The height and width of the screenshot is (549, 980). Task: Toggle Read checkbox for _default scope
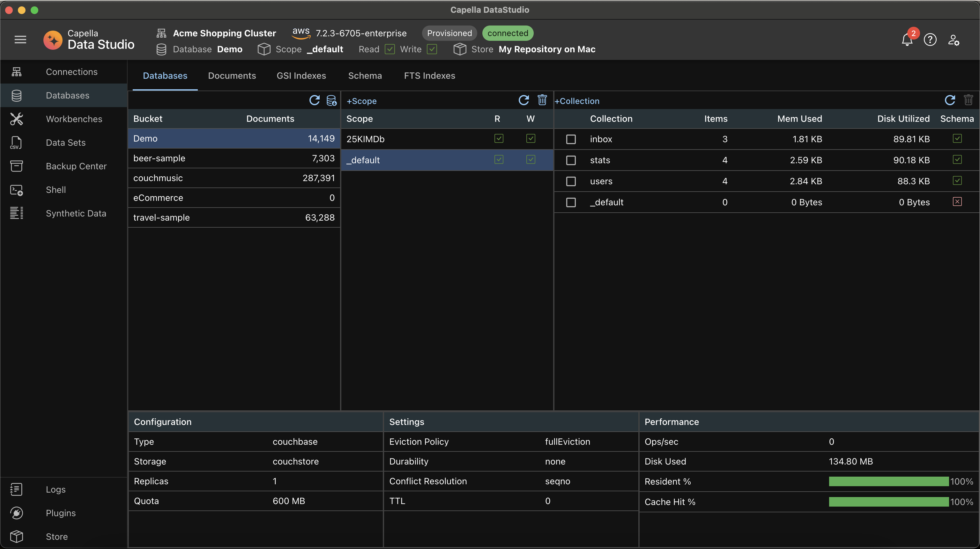pyautogui.click(x=499, y=160)
